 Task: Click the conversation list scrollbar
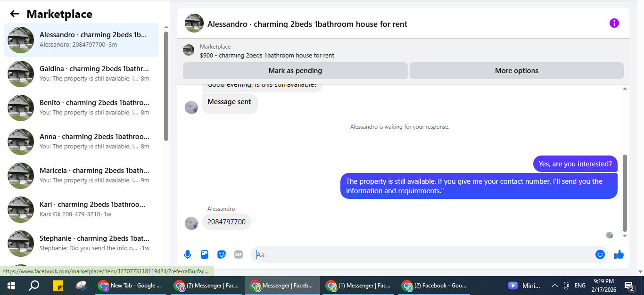(166, 86)
